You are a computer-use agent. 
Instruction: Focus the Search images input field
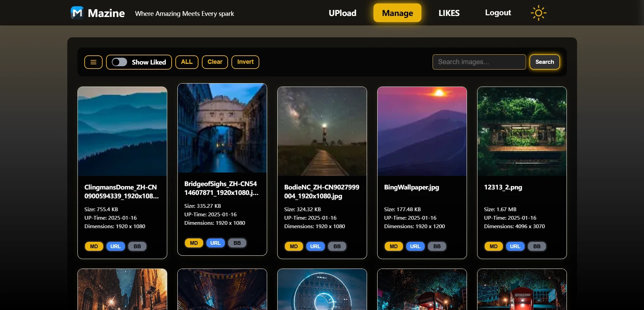coord(479,62)
